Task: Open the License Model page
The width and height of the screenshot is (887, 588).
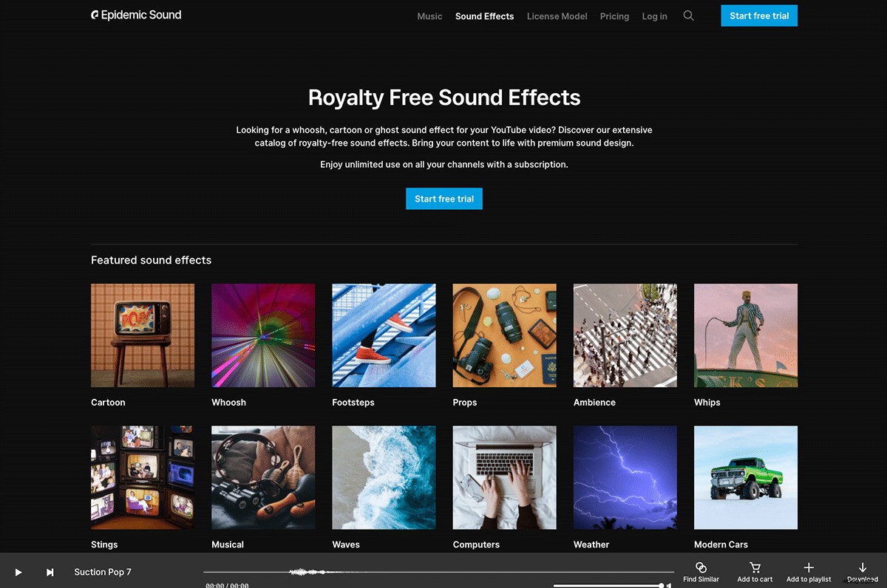Action: [557, 16]
